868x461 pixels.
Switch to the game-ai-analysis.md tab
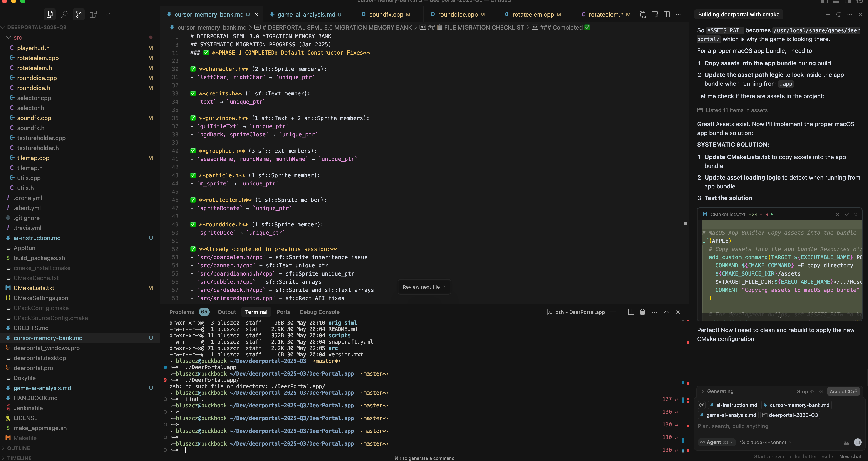tap(306, 14)
